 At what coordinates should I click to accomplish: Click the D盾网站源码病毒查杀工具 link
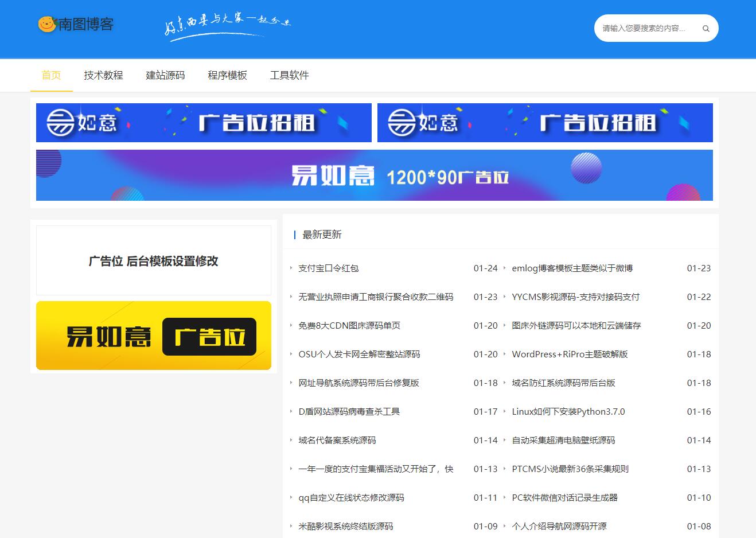point(349,412)
